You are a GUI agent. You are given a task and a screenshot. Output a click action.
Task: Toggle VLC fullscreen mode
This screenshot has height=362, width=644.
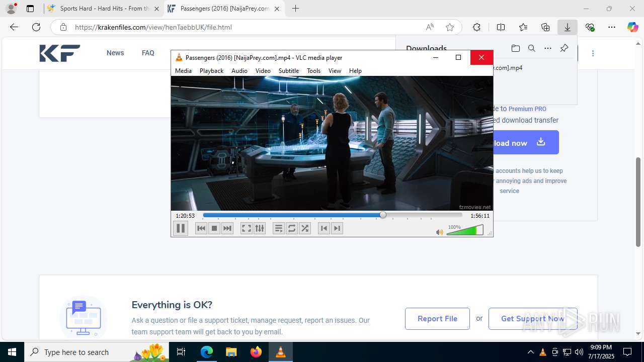pos(246,228)
